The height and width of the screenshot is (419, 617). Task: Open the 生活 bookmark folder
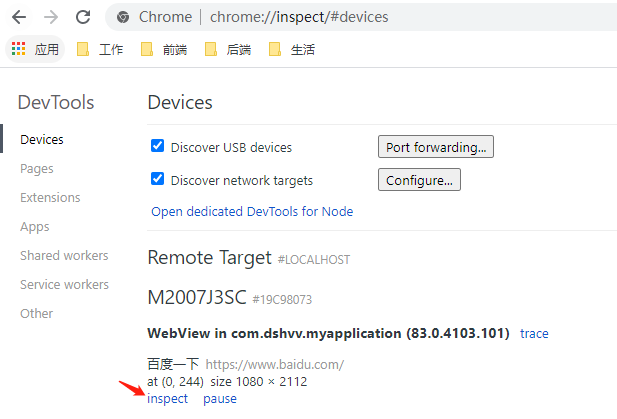point(292,50)
